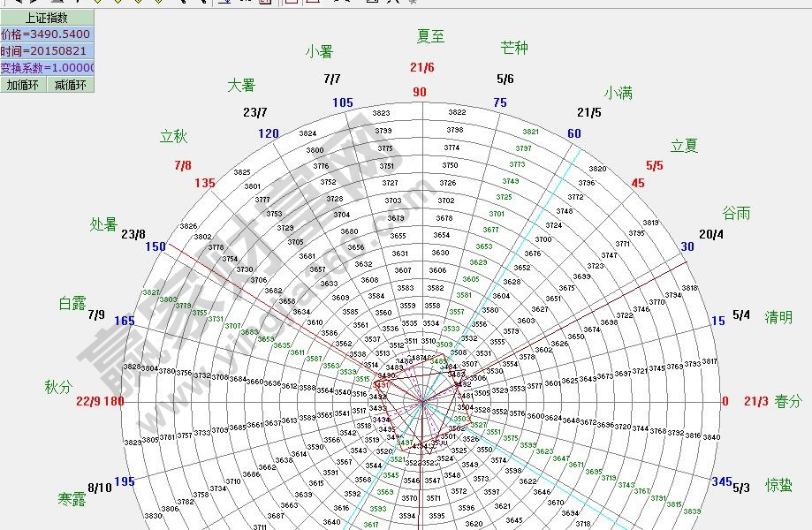Viewport: 812px width, 530px height.
Task: Select the 价格=3490.5400 price field
Action: [46, 34]
